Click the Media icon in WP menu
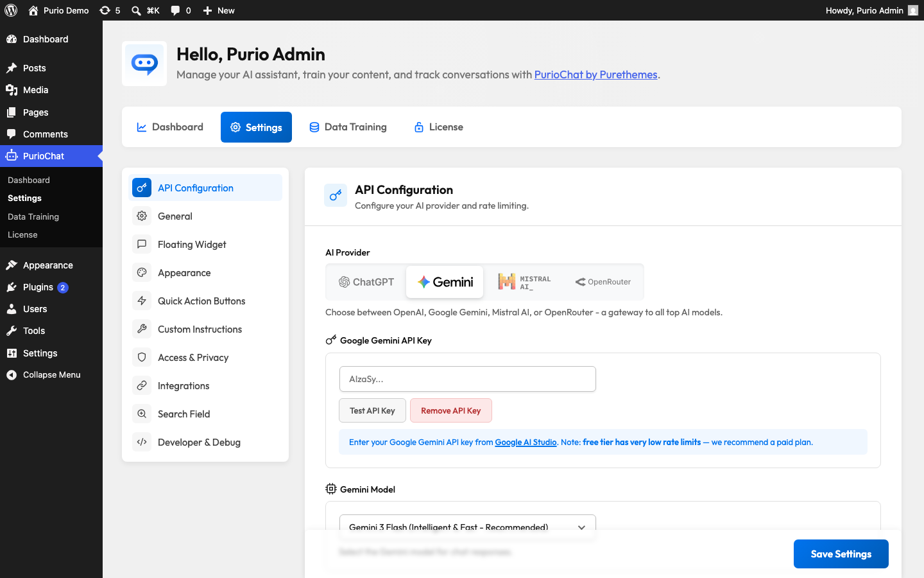Viewport: 924px width, 578px height. [x=12, y=90]
